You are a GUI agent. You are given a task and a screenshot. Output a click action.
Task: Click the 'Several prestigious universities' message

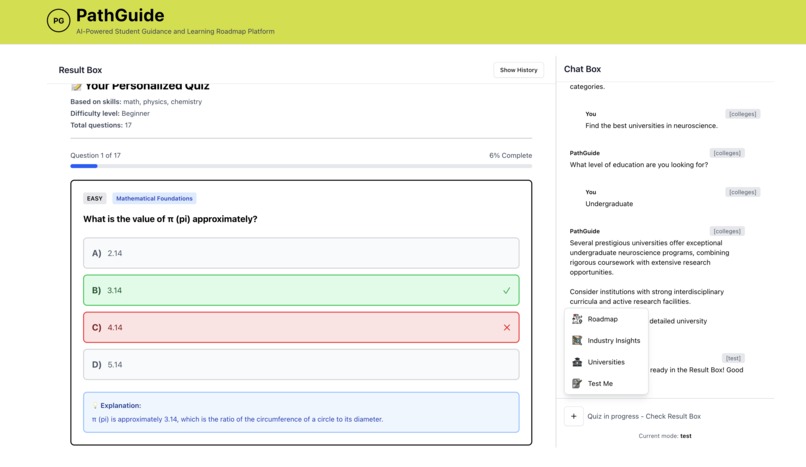click(x=649, y=257)
